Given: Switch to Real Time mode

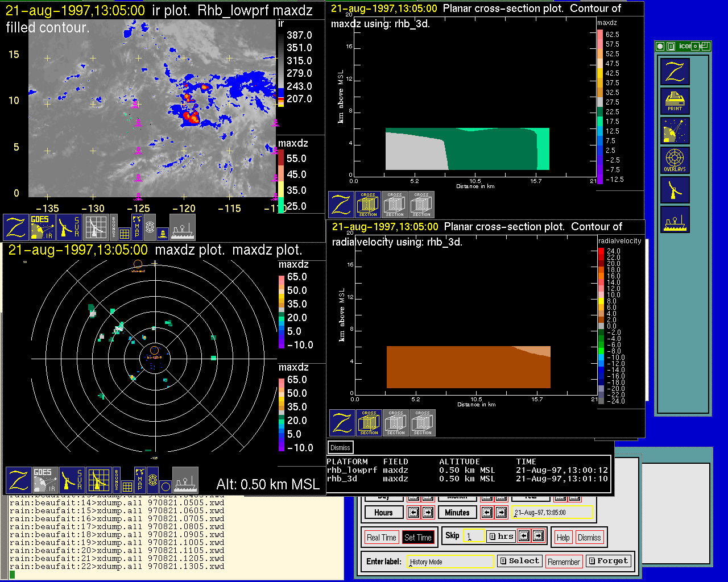Looking at the screenshot, I should (x=381, y=538).
